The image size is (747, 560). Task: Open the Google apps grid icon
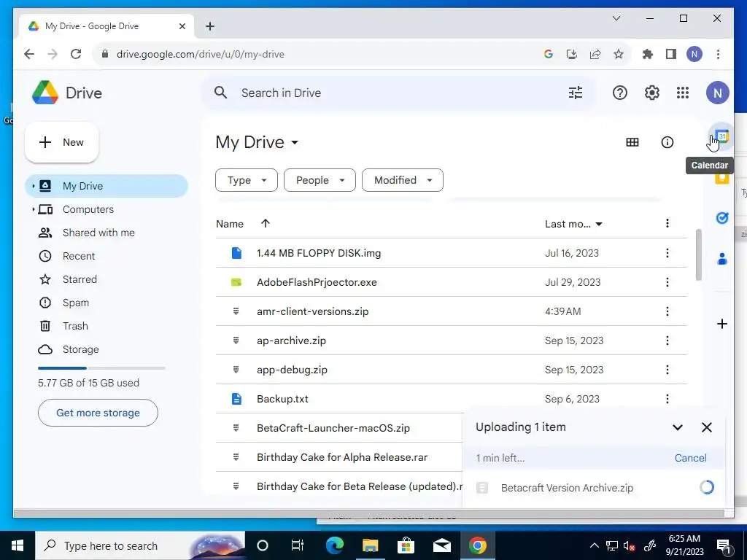coord(683,93)
